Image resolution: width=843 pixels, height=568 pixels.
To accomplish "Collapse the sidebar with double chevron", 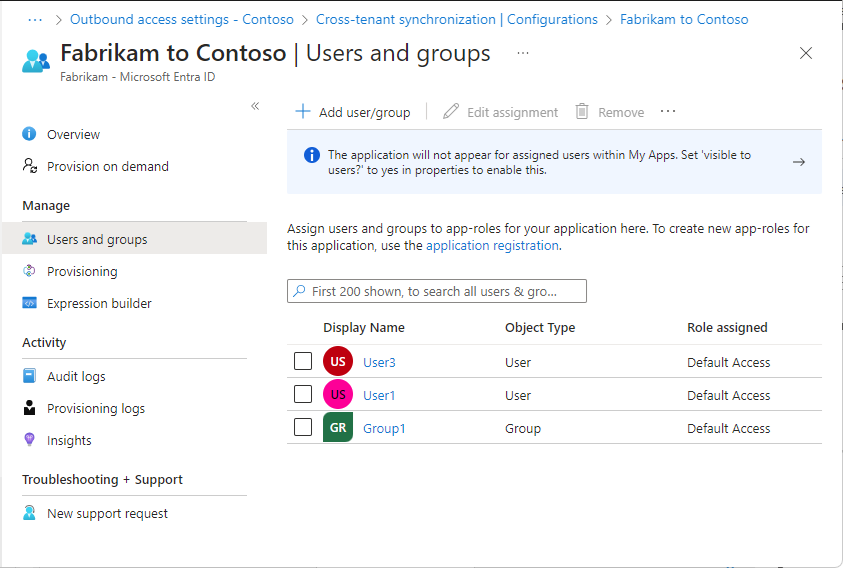I will point(255,106).
